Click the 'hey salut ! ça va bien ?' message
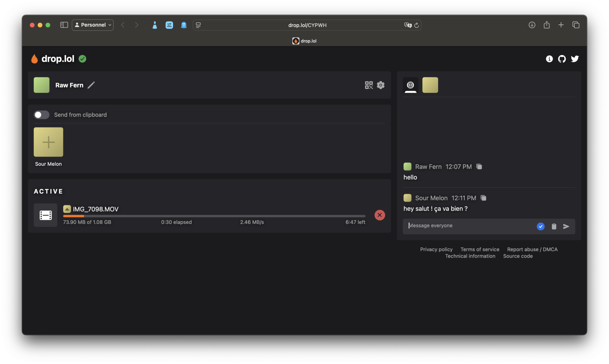The height and width of the screenshot is (364, 609). 435,209
